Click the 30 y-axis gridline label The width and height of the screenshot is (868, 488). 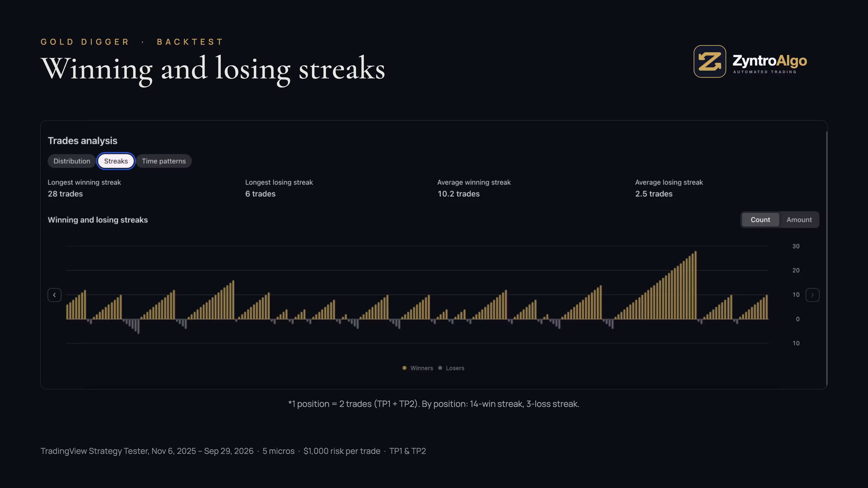796,246
